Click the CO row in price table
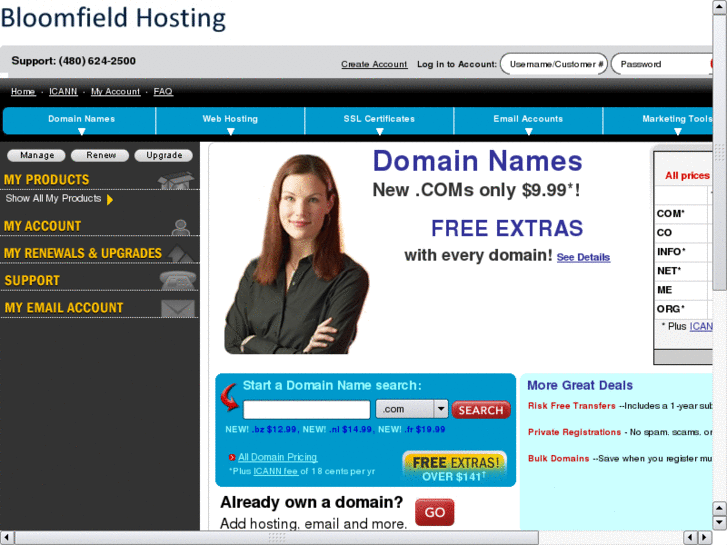The image size is (727, 545). pos(683,233)
